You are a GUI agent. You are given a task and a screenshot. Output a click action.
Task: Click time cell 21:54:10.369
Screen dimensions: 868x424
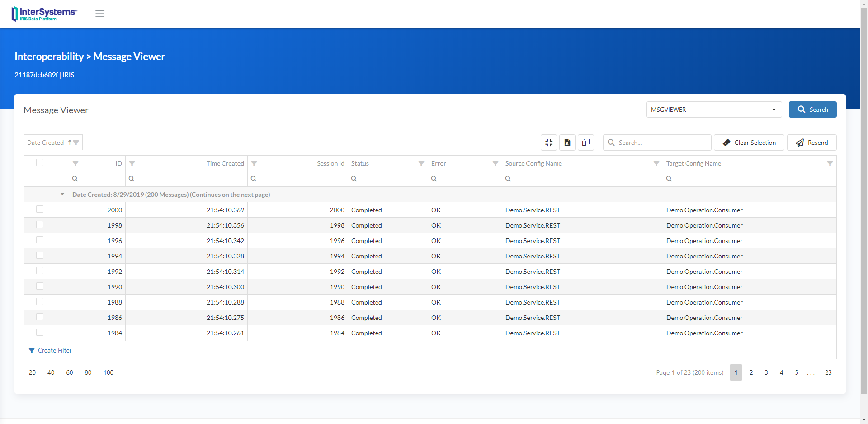[x=225, y=210]
